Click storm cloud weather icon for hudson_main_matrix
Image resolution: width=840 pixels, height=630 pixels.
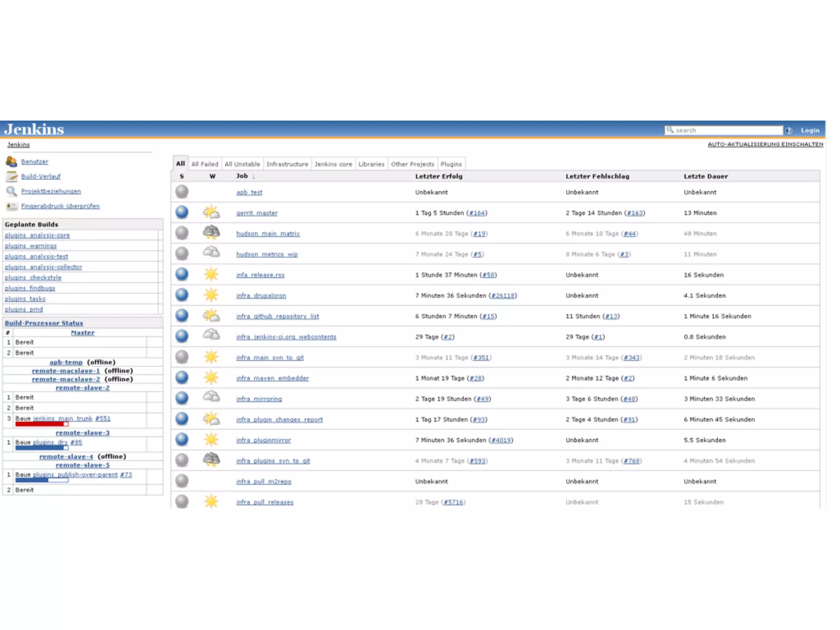pos(211,233)
